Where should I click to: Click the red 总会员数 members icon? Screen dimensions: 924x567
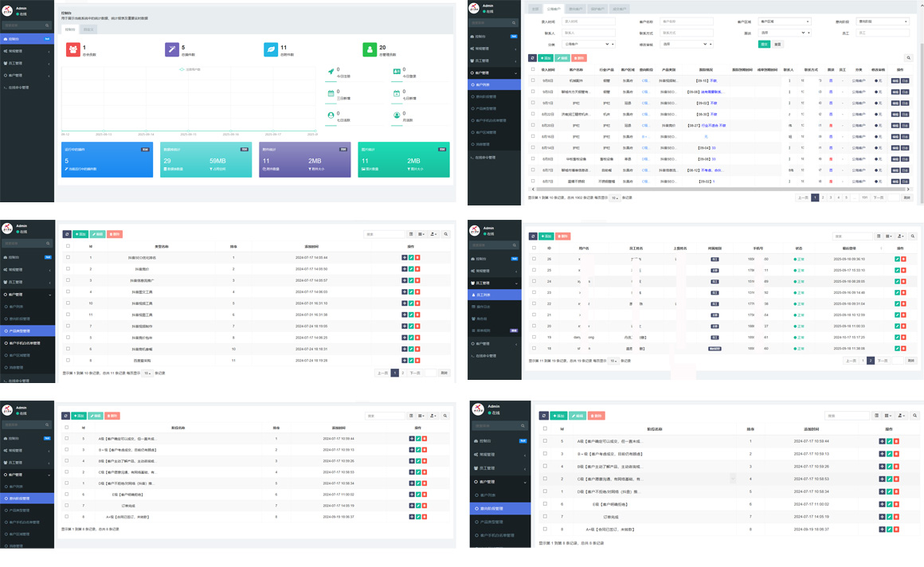click(72, 50)
